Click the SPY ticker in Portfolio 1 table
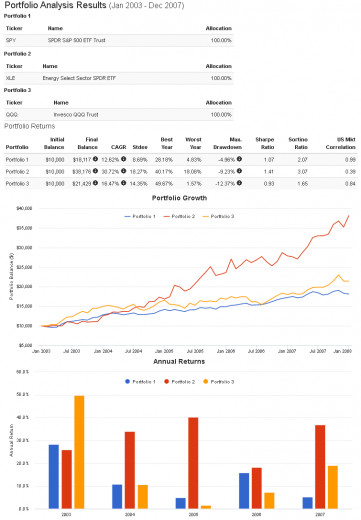This screenshot has width=361, height=520. click(11, 40)
